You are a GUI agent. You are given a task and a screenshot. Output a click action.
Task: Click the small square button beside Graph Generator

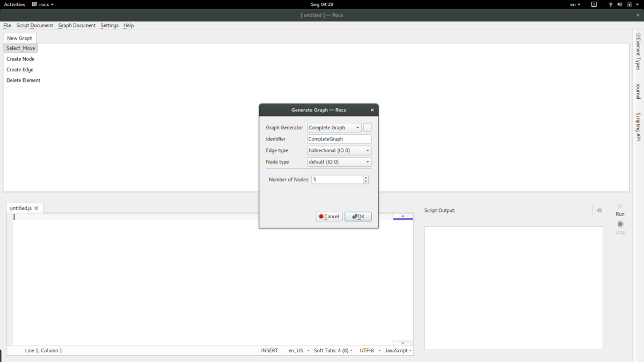click(368, 128)
